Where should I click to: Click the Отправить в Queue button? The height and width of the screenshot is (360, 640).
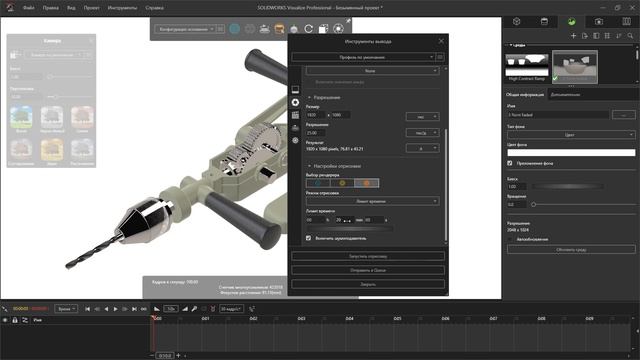point(368,270)
